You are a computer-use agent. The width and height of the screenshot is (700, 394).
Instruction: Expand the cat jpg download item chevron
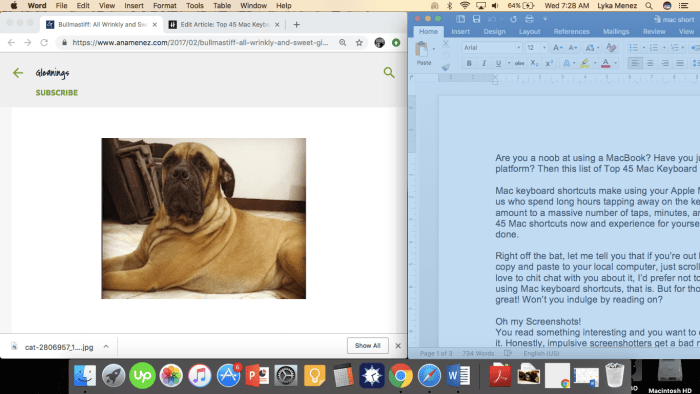tap(106, 346)
